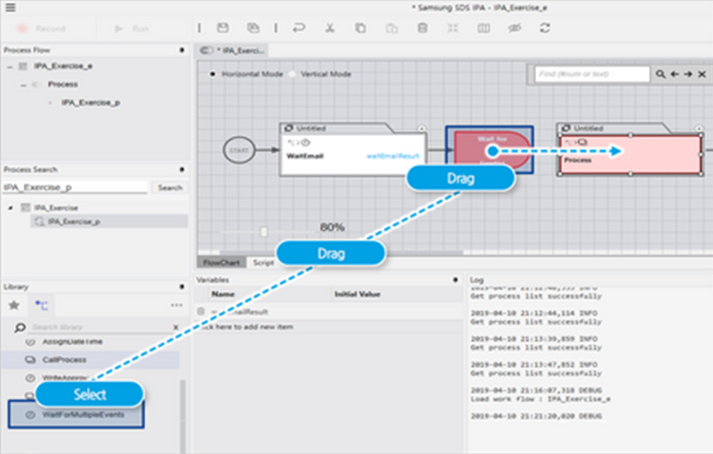Click the zoom slider handle at 80%

click(264, 231)
